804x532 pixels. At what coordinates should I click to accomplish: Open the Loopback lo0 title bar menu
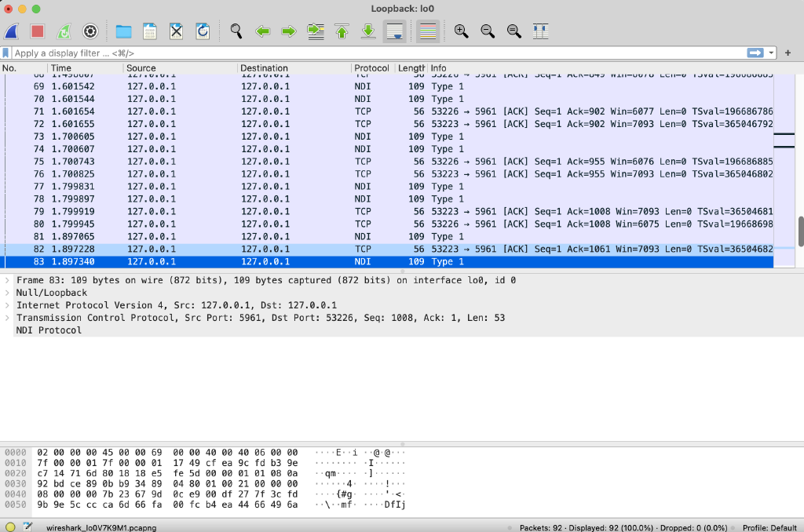coord(402,8)
